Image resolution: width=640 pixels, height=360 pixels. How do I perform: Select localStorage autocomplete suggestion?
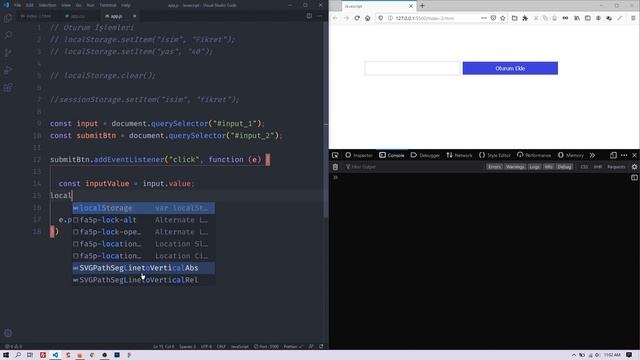pos(144,208)
